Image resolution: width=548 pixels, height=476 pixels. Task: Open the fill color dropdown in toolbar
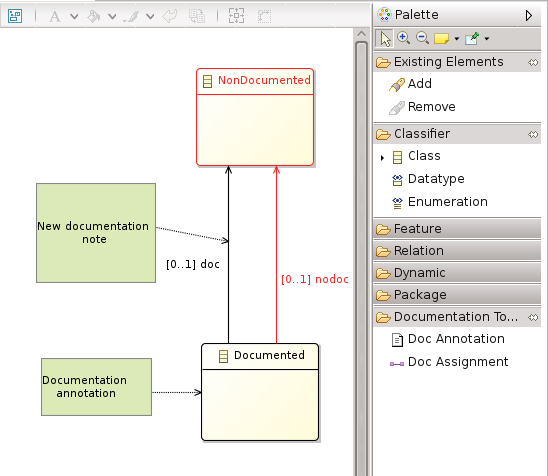pyautogui.click(x=112, y=16)
